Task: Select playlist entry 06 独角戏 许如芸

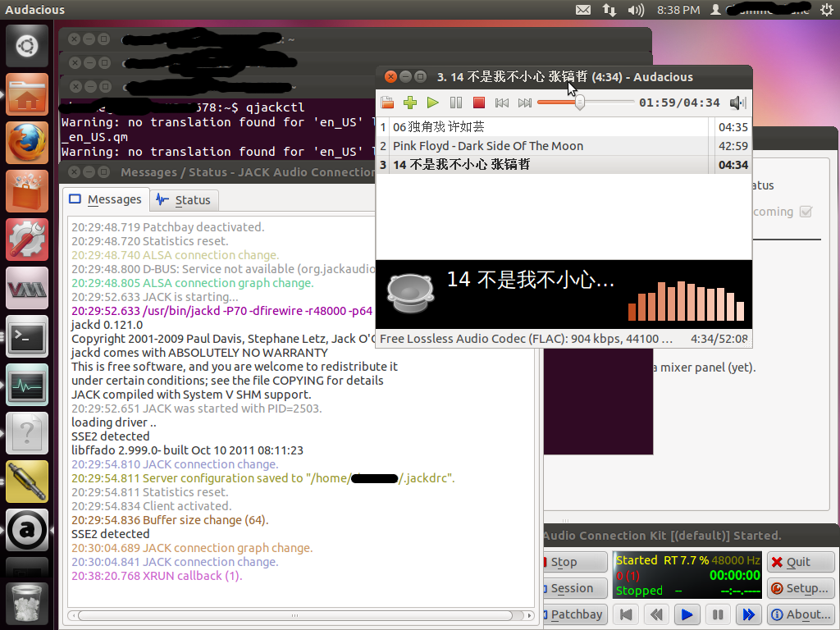Action: pos(564,127)
